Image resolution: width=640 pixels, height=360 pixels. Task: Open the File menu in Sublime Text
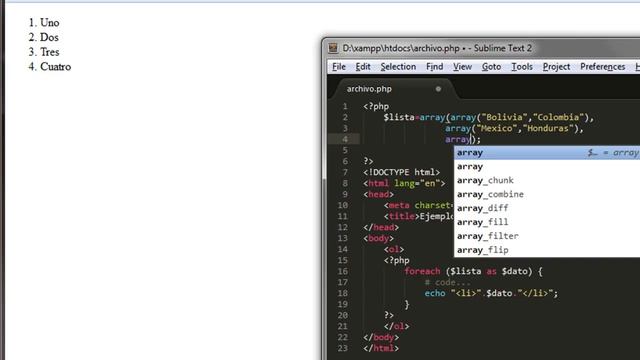[x=339, y=67]
